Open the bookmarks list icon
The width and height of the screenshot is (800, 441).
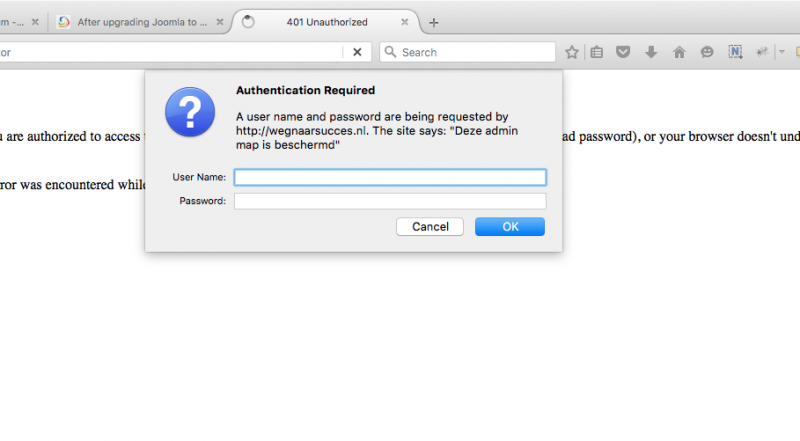pyautogui.click(x=596, y=52)
